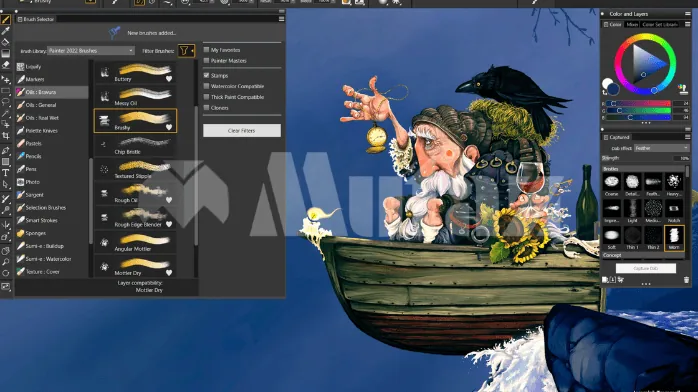Select the Magnifier zoom tool
This screenshot has width=698, height=392.
coord(5,262)
